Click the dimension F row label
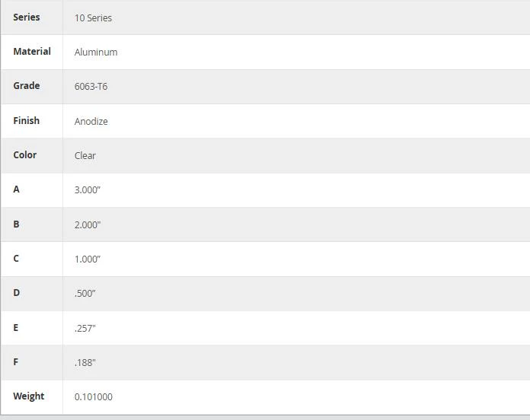Screen dimensions: 530x420 click(x=15, y=362)
